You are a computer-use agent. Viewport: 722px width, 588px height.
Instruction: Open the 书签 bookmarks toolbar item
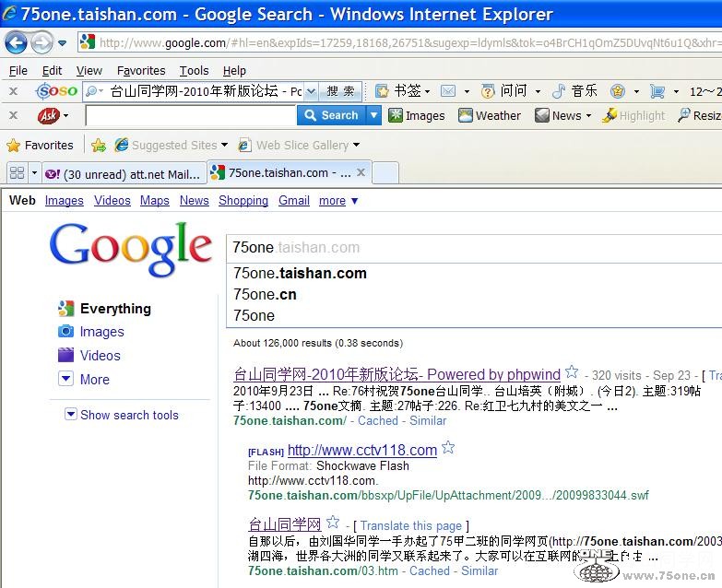(402, 91)
